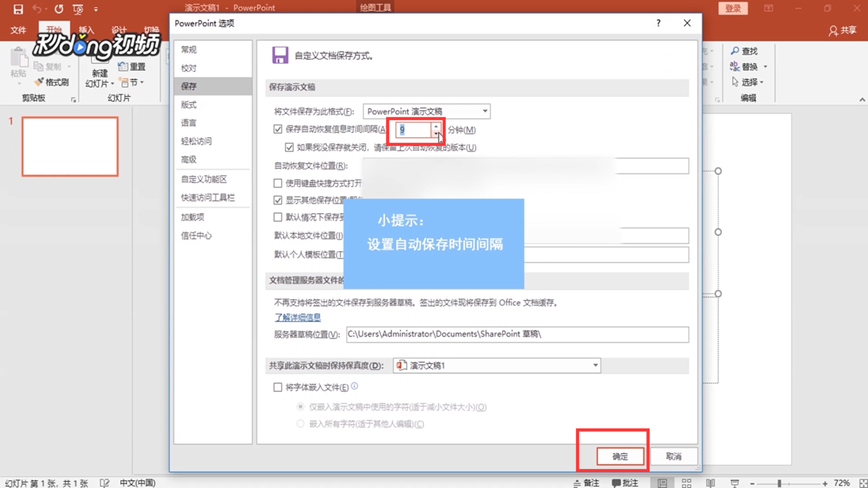Click the Cancel (取消) button
Image resolution: width=868 pixels, height=488 pixels.
tap(673, 457)
